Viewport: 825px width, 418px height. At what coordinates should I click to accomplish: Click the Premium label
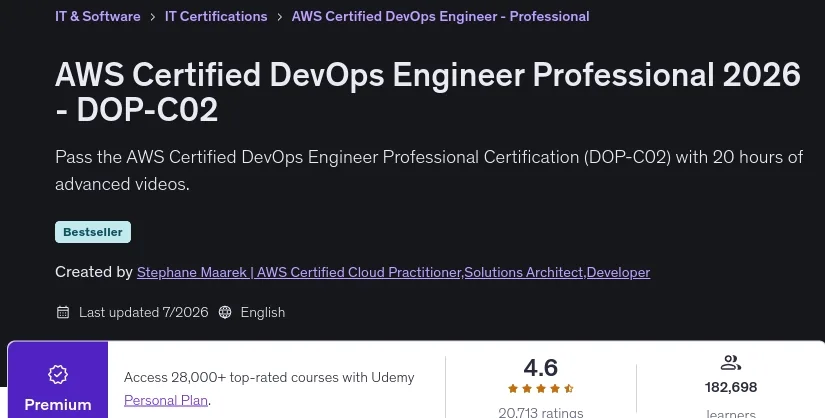tap(58, 404)
